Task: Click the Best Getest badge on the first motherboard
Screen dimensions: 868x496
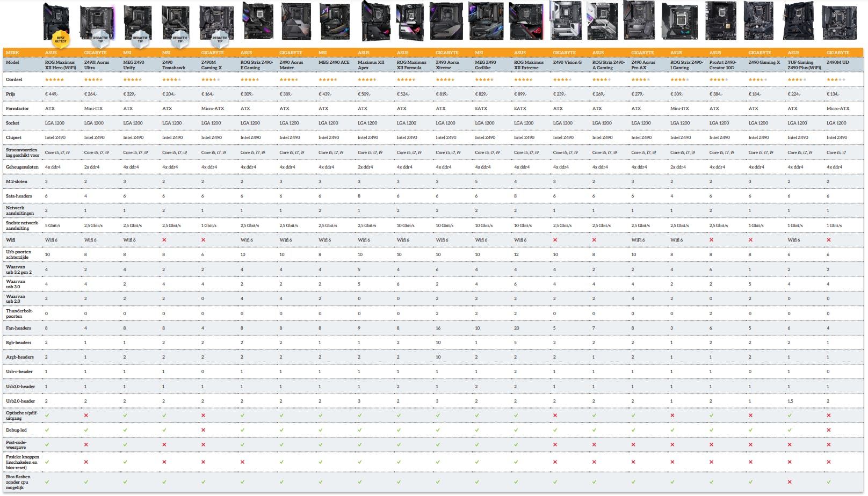Action: tap(61, 39)
